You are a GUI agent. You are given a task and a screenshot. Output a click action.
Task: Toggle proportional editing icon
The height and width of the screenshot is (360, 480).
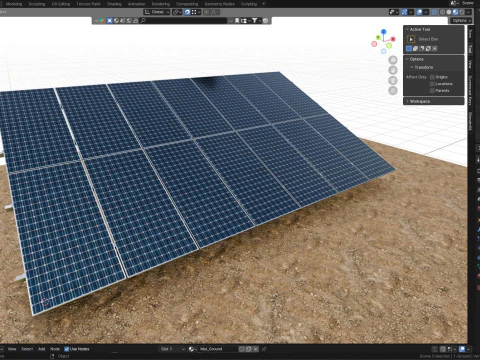(x=207, y=12)
